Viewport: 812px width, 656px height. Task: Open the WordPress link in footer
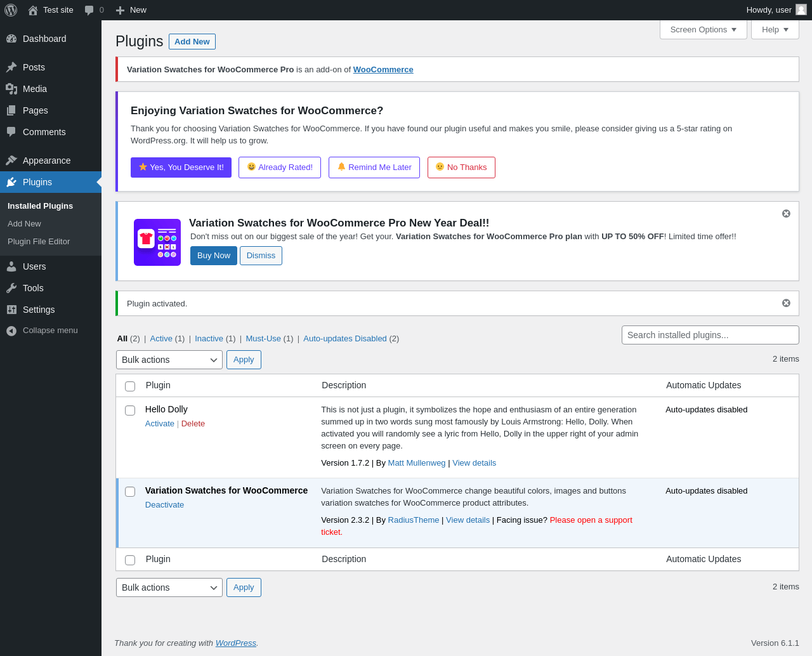point(235,643)
